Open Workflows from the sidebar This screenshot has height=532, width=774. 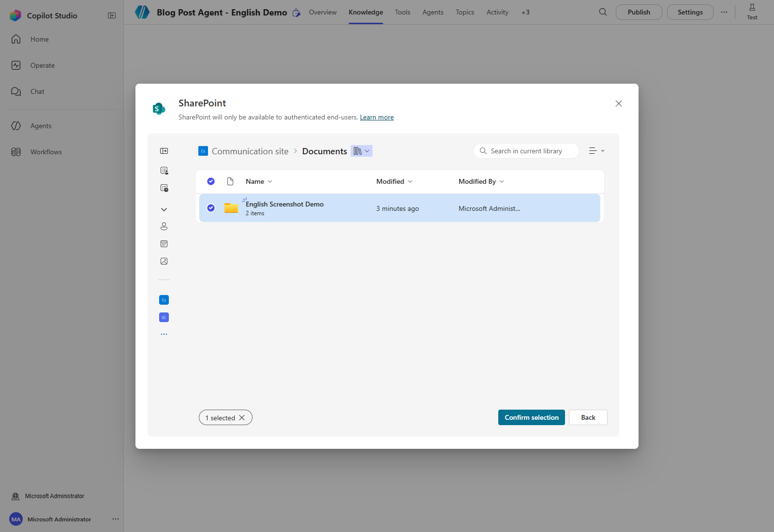pos(46,152)
